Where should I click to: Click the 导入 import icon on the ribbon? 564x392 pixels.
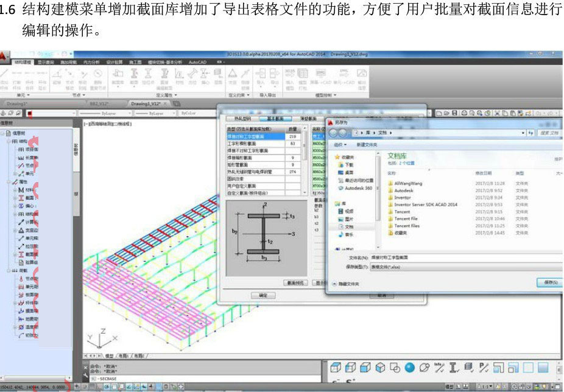[261, 74]
